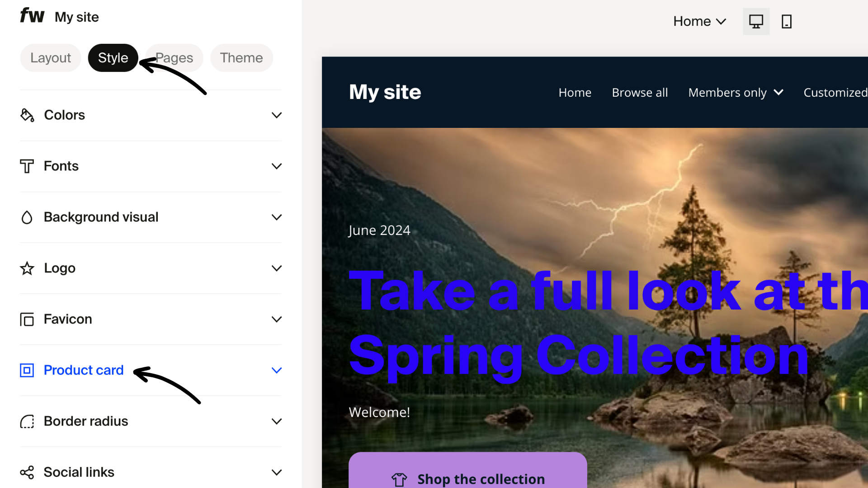This screenshot has width=868, height=488.
Task: Click the Logo star icon
Action: point(27,268)
